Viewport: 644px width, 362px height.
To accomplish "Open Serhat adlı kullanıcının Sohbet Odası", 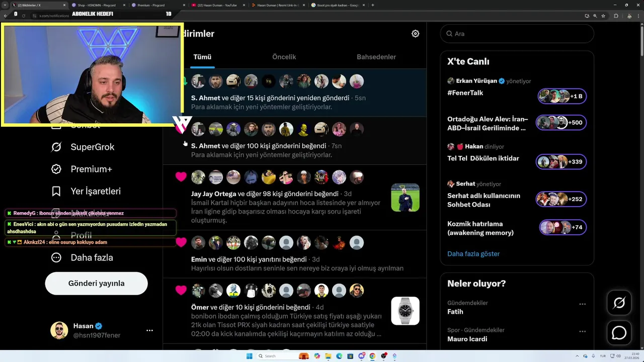I will tap(484, 200).
